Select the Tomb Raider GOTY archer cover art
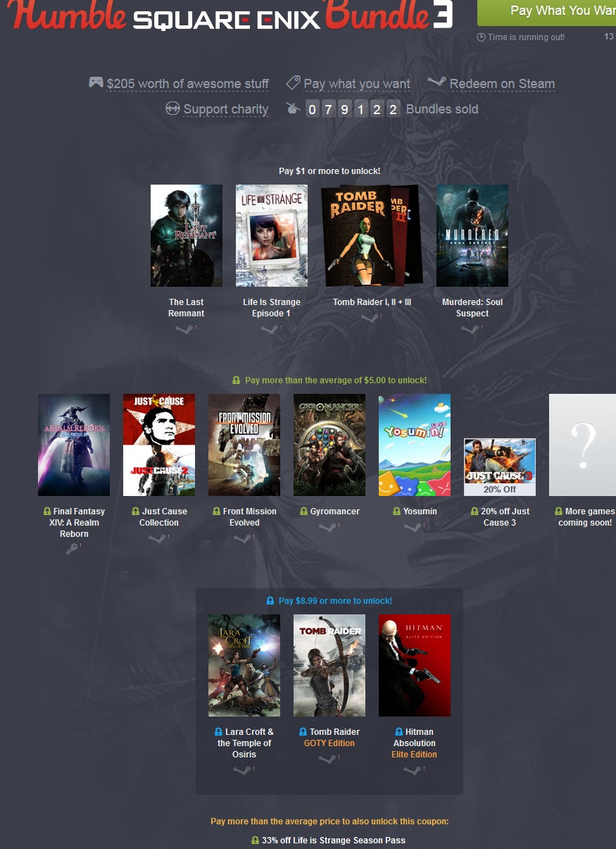The width and height of the screenshot is (616, 849). pyautogui.click(x=329, y=665)
